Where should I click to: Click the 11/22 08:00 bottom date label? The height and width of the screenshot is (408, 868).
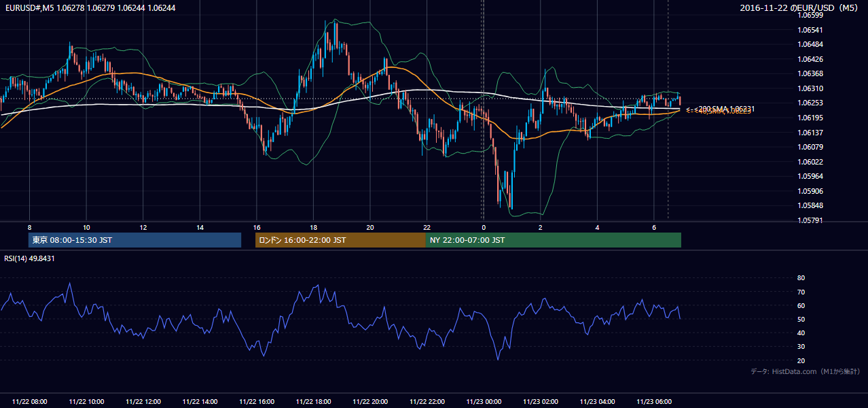29,402
